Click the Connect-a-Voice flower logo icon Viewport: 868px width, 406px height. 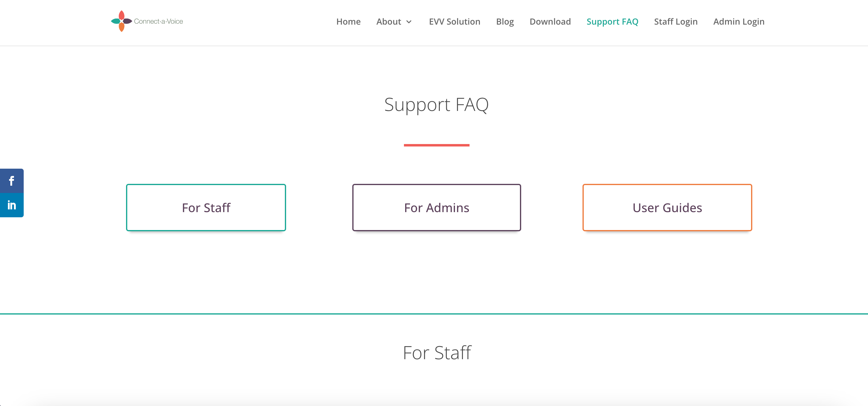click(121, 21)
